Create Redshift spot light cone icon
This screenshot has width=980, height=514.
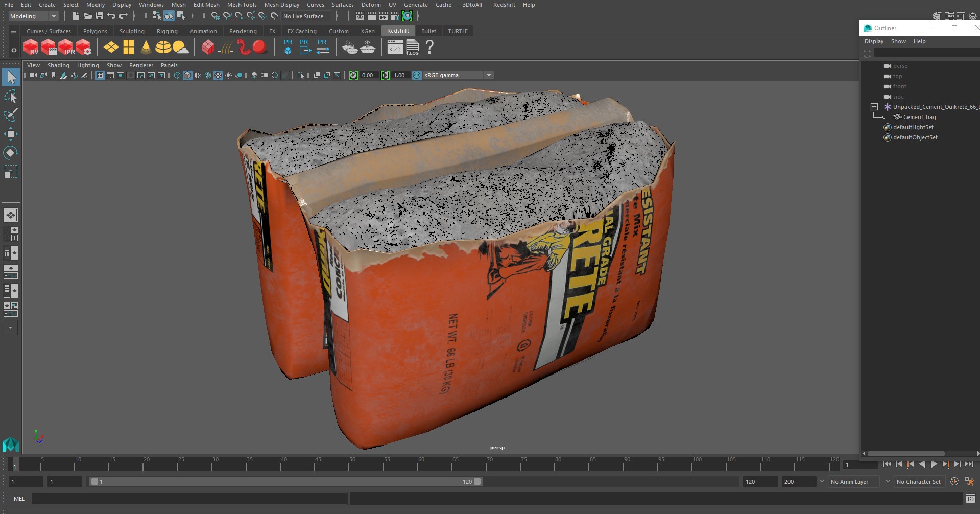pos(146,47)
